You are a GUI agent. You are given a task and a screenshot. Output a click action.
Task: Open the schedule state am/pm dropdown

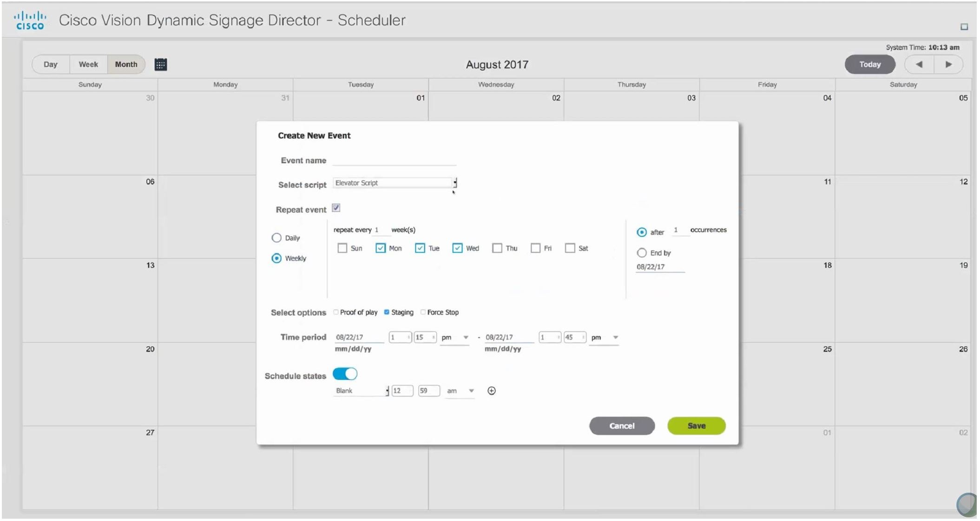coord(460,391)
